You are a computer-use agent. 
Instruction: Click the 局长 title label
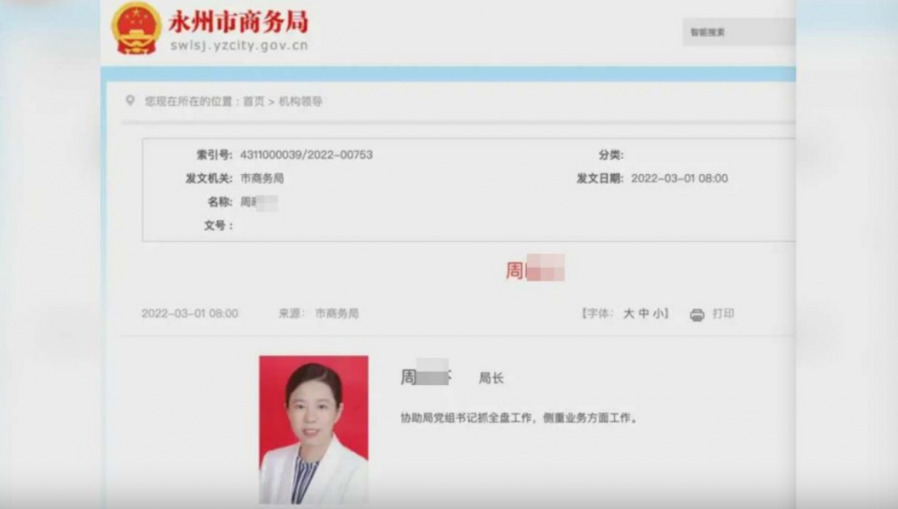point(491,378)
